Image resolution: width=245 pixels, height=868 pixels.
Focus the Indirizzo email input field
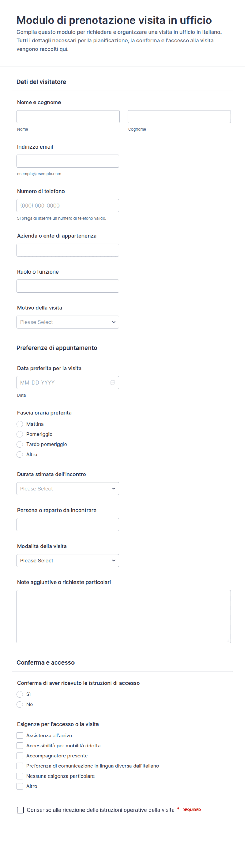[x=68, y=161]
